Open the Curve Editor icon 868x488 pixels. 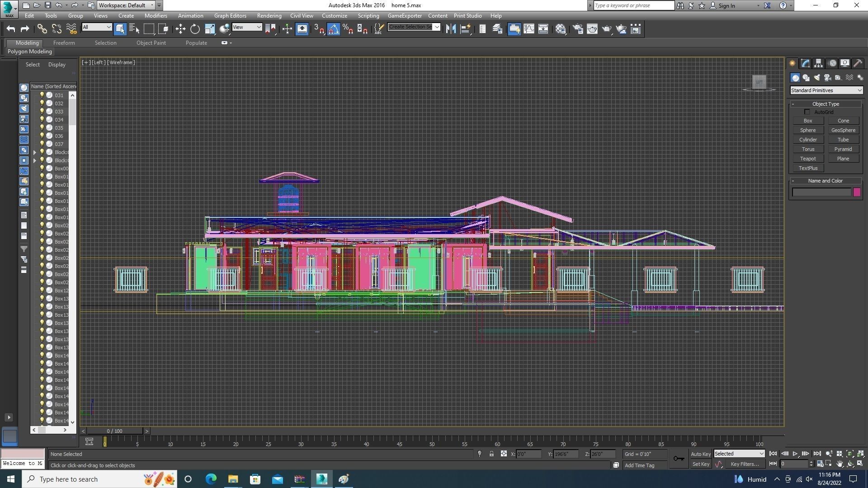click(528, 29)
